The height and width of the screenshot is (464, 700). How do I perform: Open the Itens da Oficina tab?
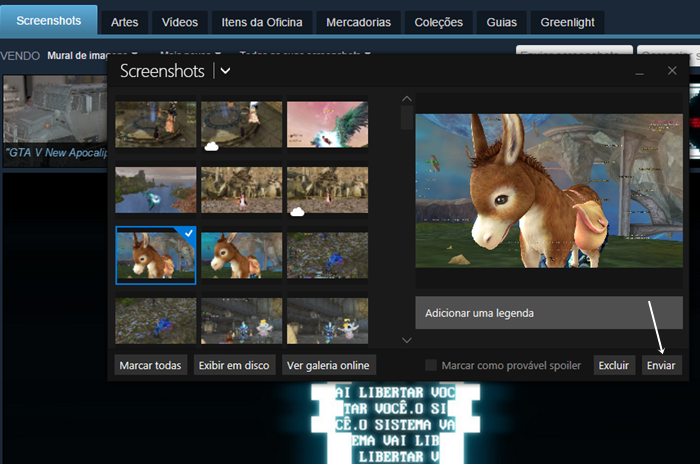tap(262, 22)
